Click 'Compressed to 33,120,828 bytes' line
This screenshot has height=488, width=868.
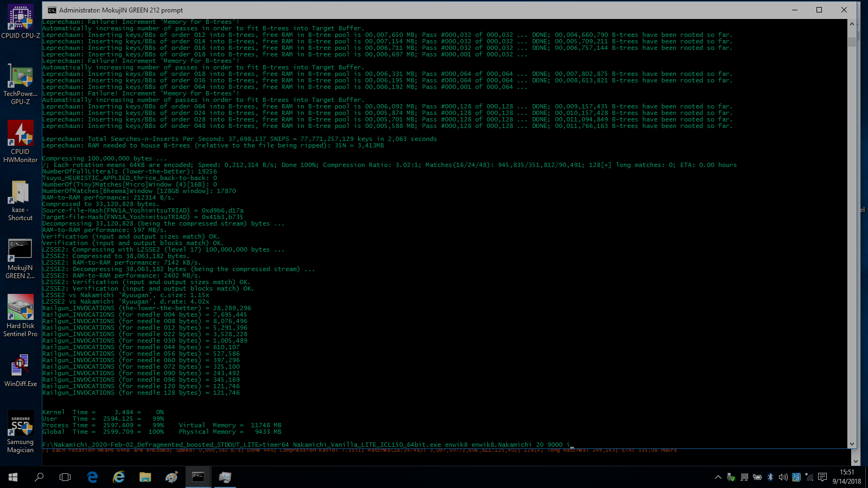101,204
